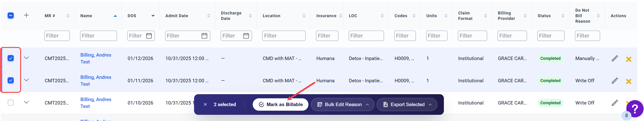Open the calendar picker in Admit Date filter
This screenshot has width=644, height=121.
(204, 36)
